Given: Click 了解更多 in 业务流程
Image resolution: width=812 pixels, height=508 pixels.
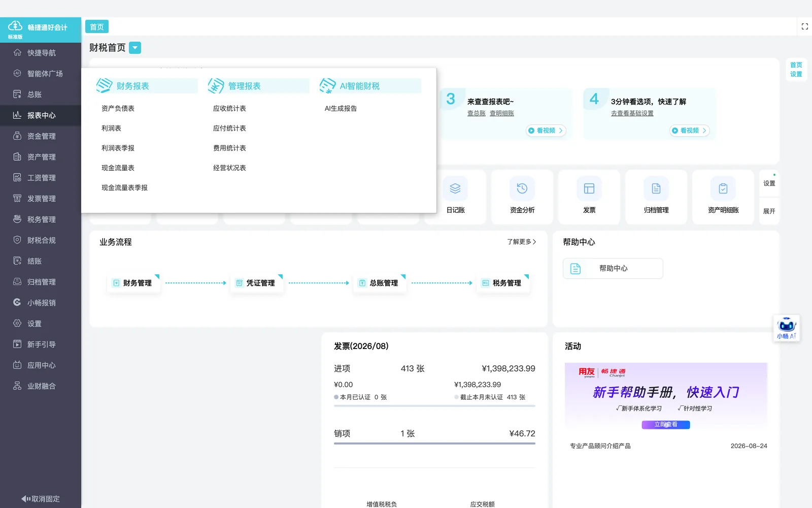Looking at the screenshot, I should 522,242.
